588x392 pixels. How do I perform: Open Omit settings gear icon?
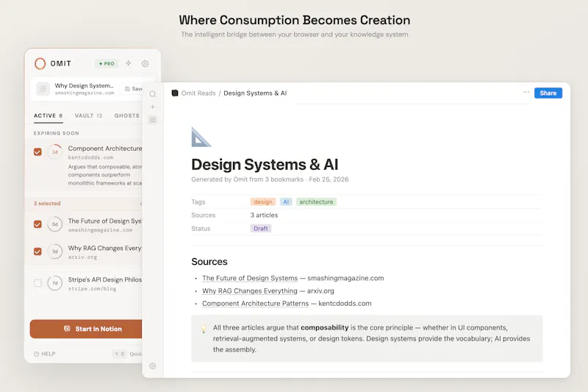pos(145,63)
